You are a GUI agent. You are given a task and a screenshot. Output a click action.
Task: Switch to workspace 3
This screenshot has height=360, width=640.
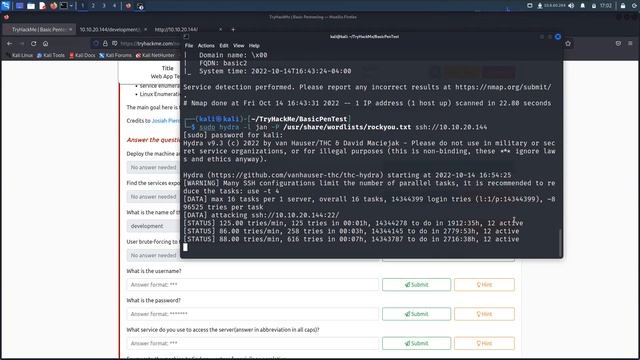pos(104,6)
